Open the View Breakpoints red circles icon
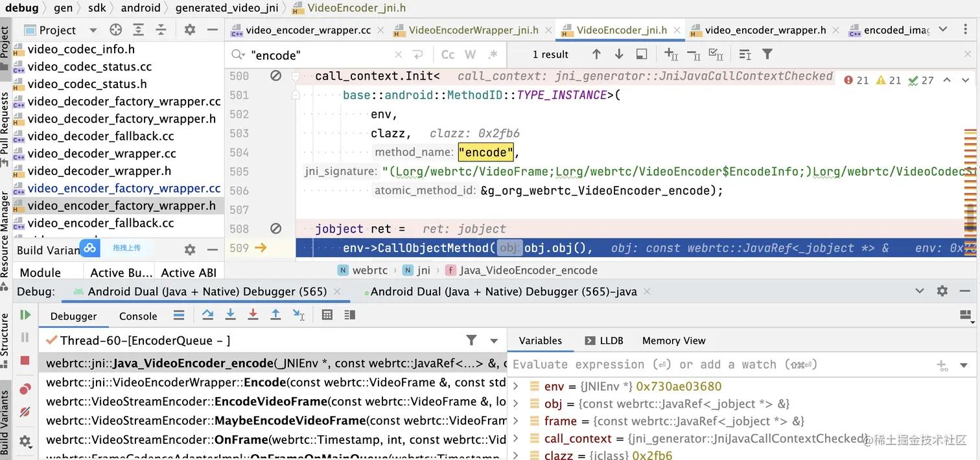The width and height of the screenshot is (980, 460). (x=25, y=389)
